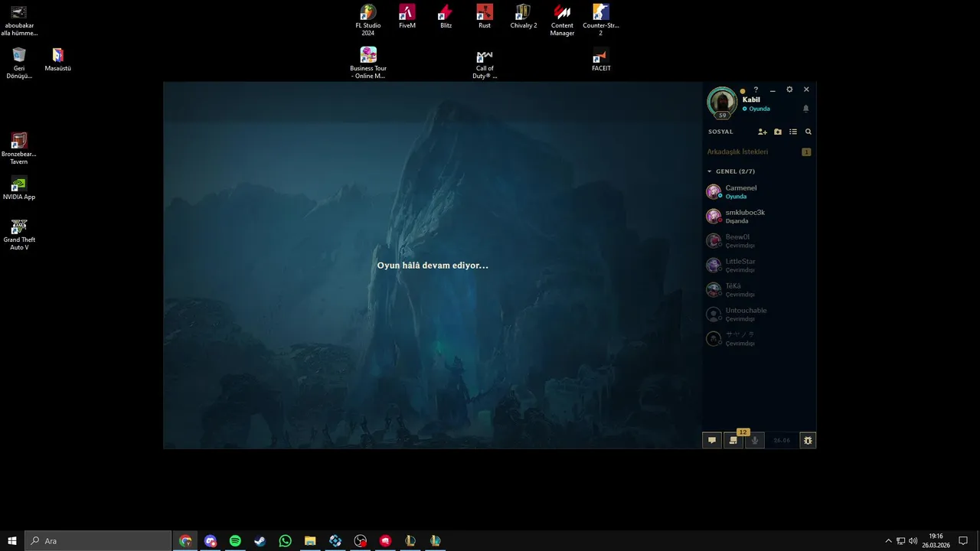
Task: Open FACEIT desktop shortcut
Action: pos(601,59)
